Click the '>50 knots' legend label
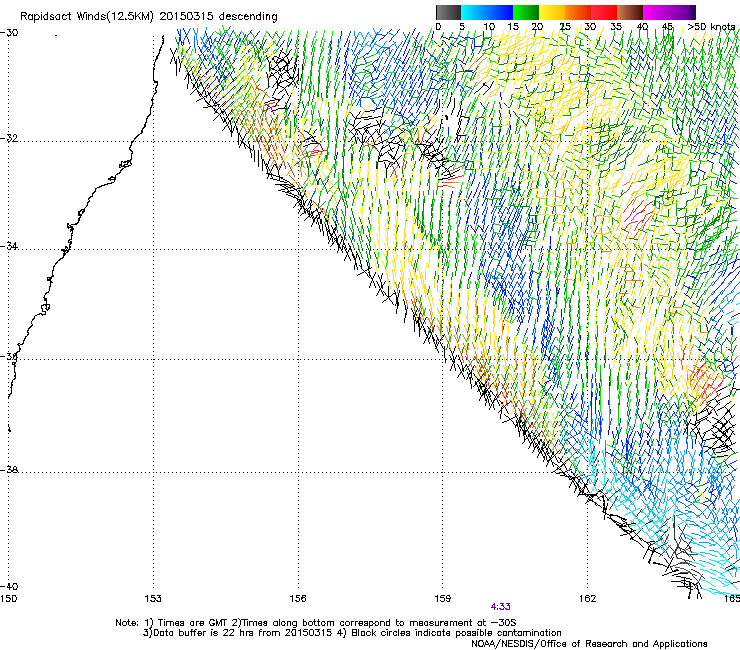 click(711, 27)
